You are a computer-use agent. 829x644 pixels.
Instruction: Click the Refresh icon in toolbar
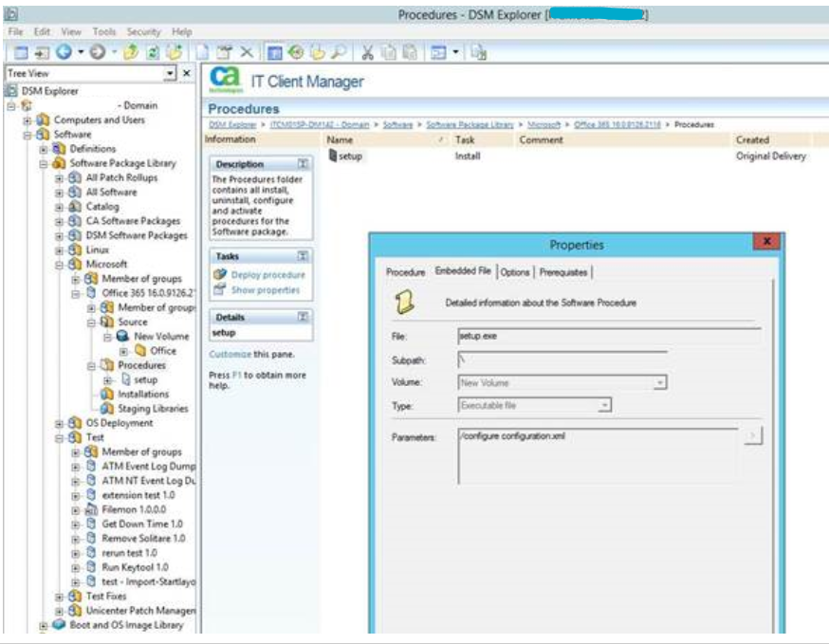pyautogui.click(x=153, y=52)
